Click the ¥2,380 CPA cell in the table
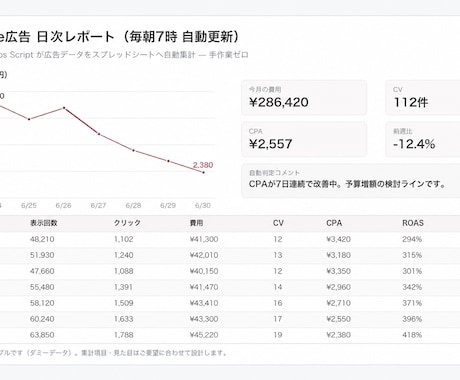Viewport: 460px width, 380px height. (339, 335)
